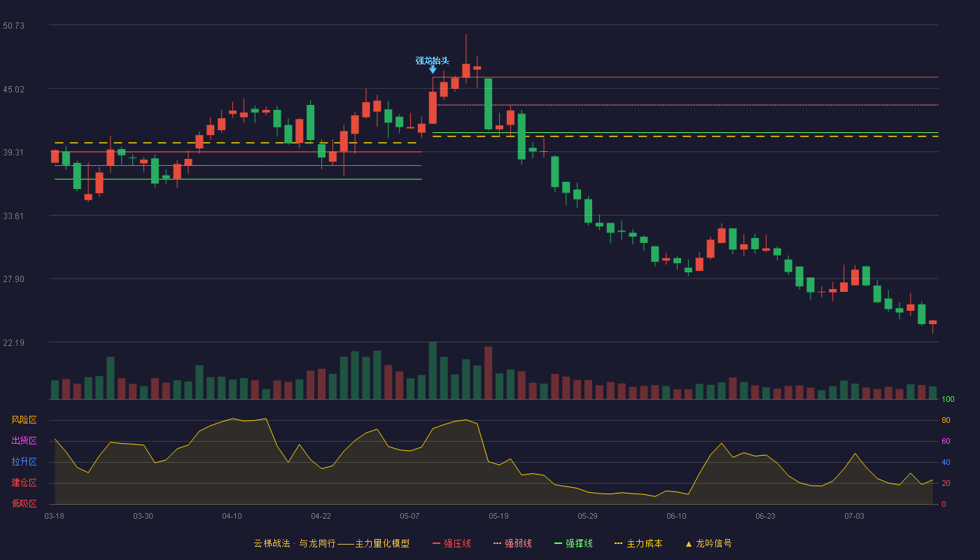Click the 04-22 date tick label
This screenshot has height=560, width=980.
point(321,516)
